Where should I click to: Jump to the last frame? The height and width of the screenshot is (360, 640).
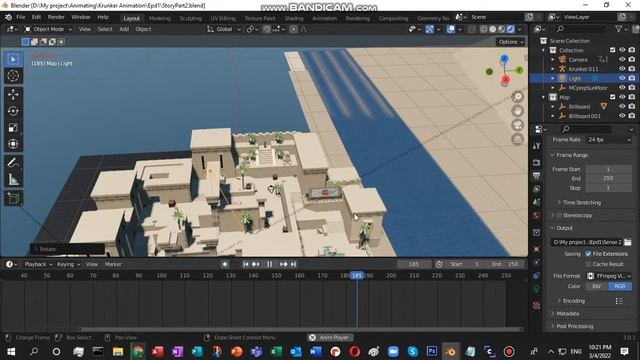click(293, 264)
